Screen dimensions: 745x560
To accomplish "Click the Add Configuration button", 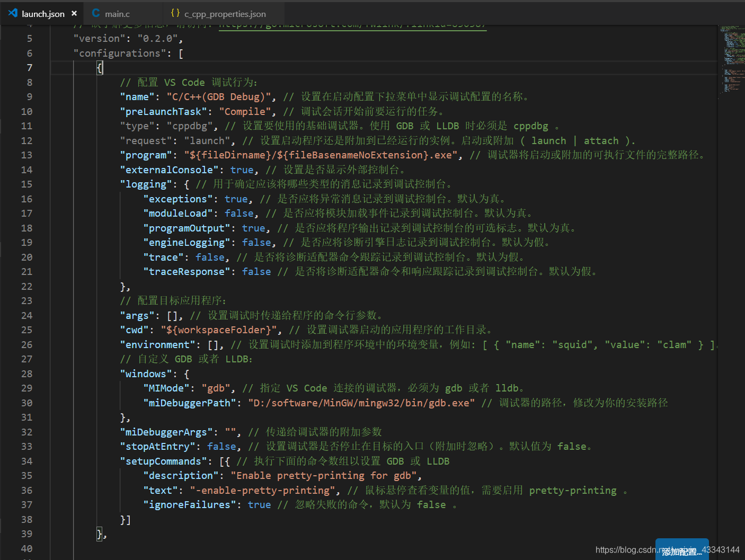I will 682,550.
